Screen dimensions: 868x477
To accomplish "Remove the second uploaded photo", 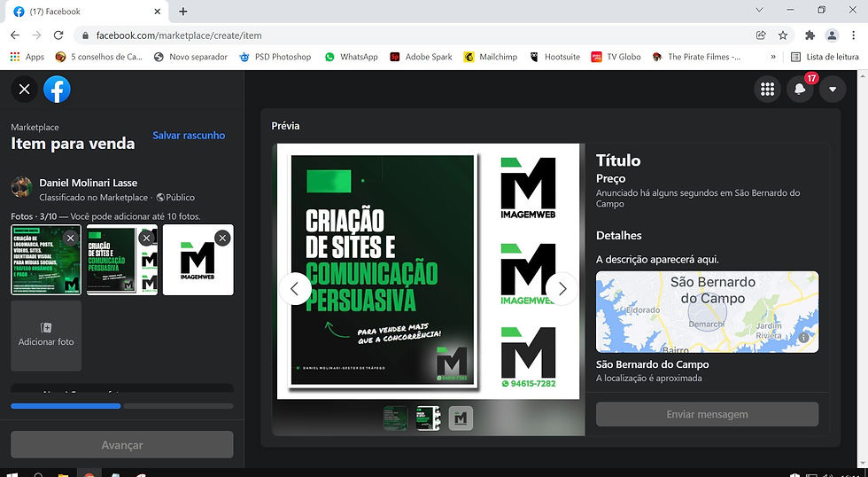I will click(146, 238).
